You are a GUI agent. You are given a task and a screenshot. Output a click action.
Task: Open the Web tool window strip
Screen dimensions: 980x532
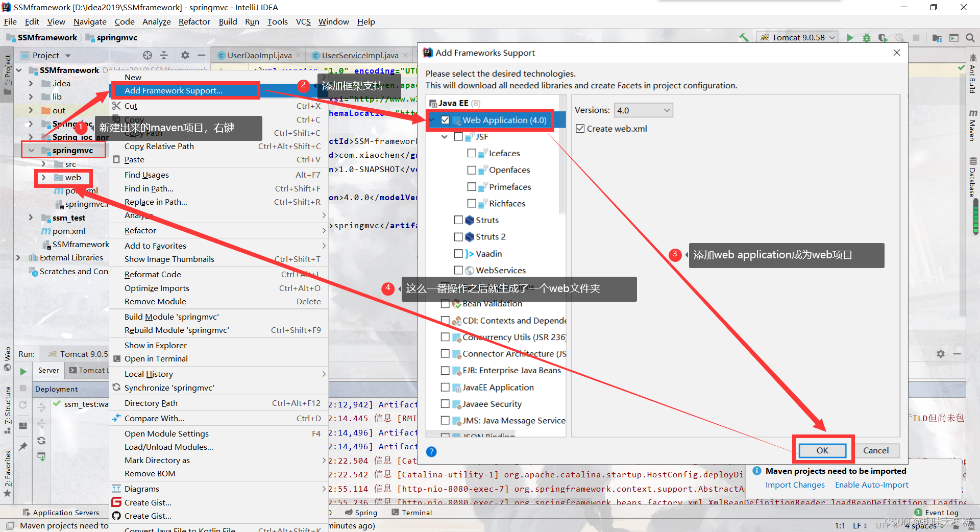[7, 359]
